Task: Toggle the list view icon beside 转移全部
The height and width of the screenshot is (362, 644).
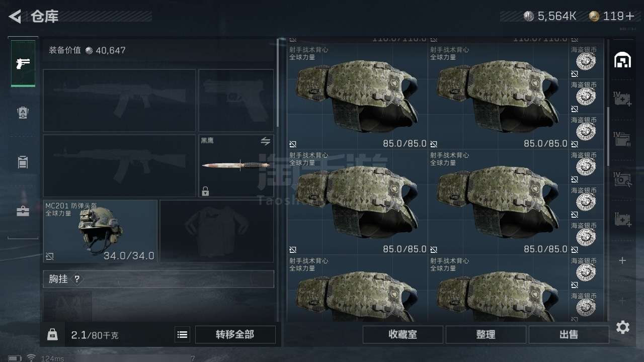Action: (x=182, y=334)
